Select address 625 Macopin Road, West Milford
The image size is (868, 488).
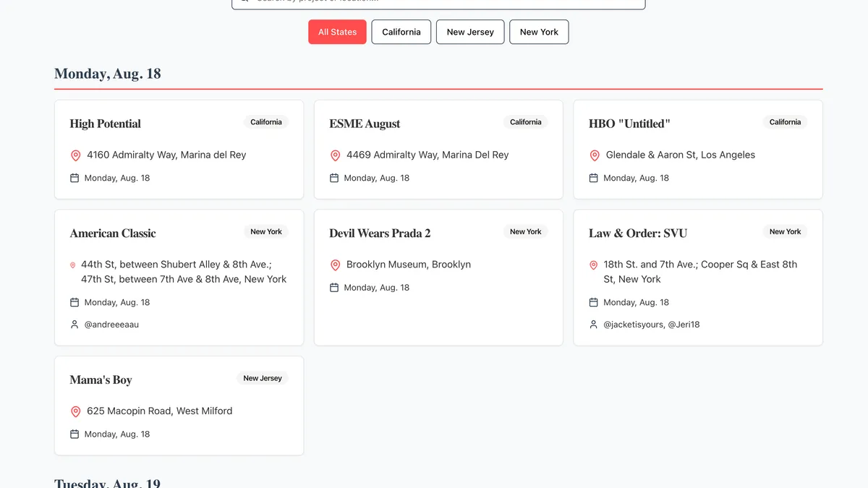[x=160, y=411]
